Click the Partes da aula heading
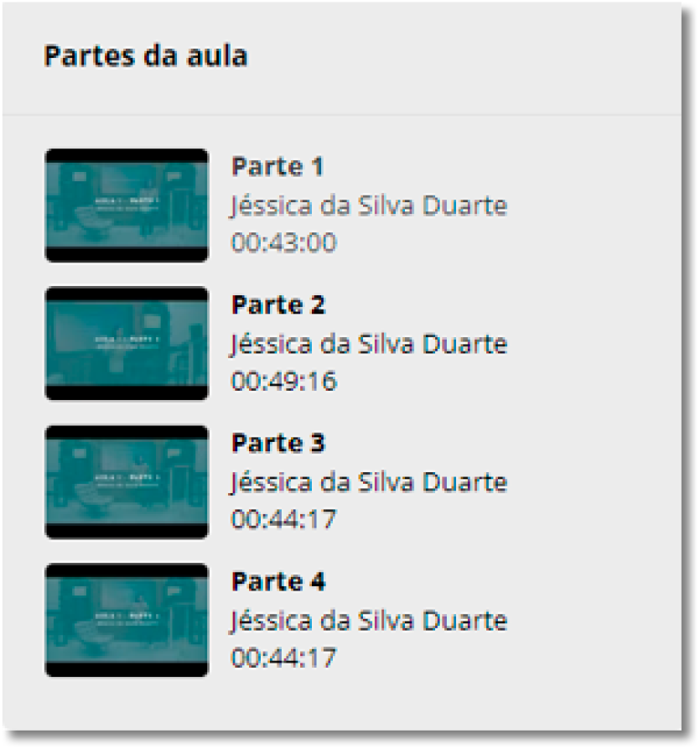This screenshot has width=700, height=749. tap(146, 56)
